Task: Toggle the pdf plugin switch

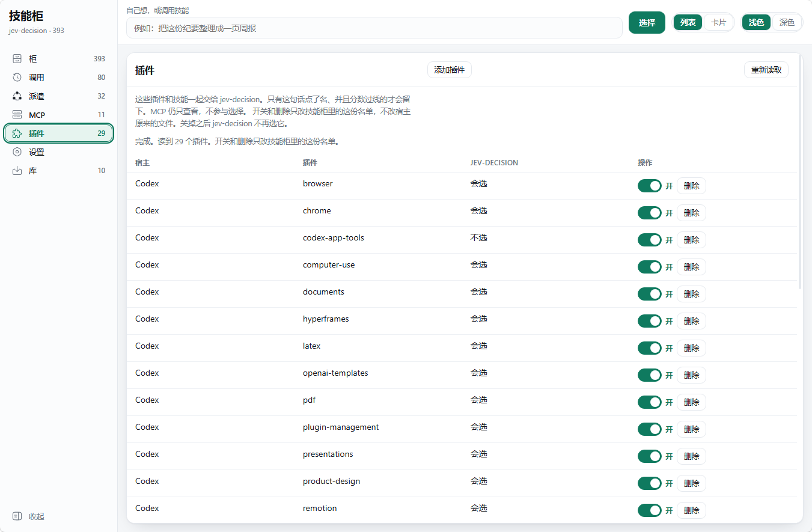Action: tap(650, 402)
